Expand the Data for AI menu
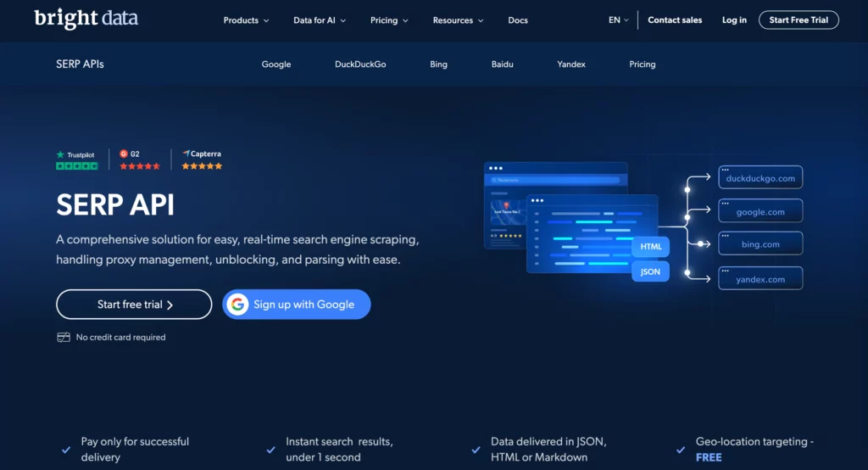 (320, 20)
